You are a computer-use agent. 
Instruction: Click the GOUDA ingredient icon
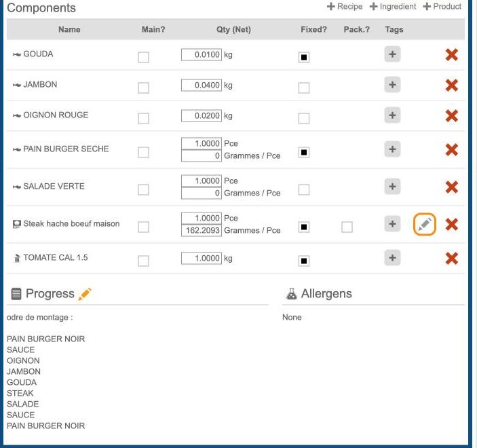coord(17,54)
